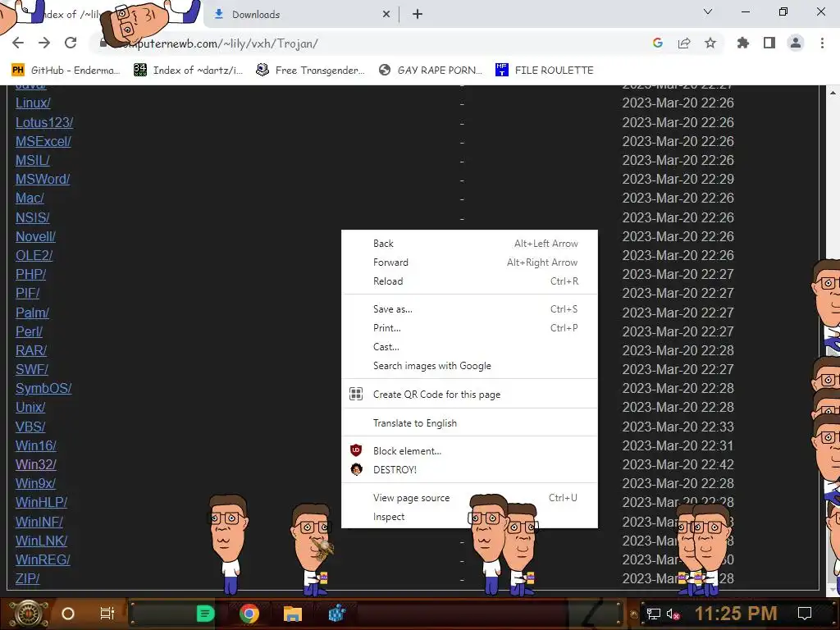This screenshot has height=630, width=840.
Task: Select Translate to English
Action: pyautogui.click(x=469, y=423)
